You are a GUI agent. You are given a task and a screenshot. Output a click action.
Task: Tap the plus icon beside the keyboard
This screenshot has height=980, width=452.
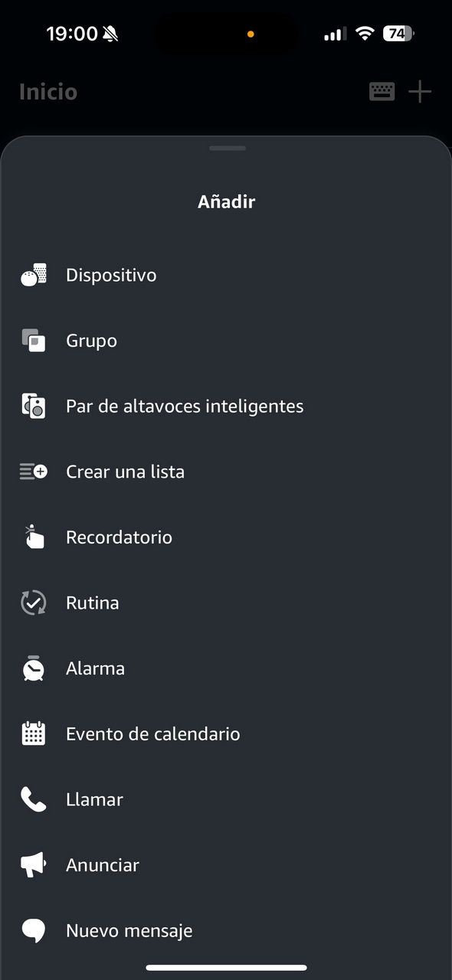(420, 92)
